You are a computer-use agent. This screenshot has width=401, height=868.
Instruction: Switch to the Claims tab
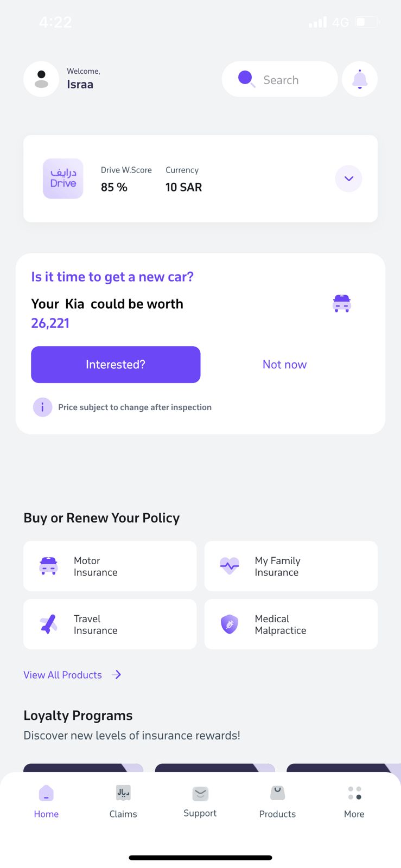[x=123, y=801]
